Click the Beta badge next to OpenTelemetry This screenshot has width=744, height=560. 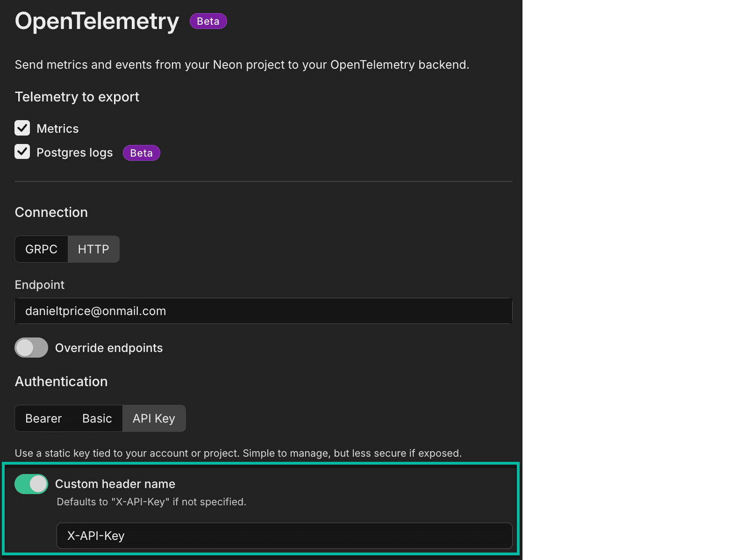coord(208,21)
